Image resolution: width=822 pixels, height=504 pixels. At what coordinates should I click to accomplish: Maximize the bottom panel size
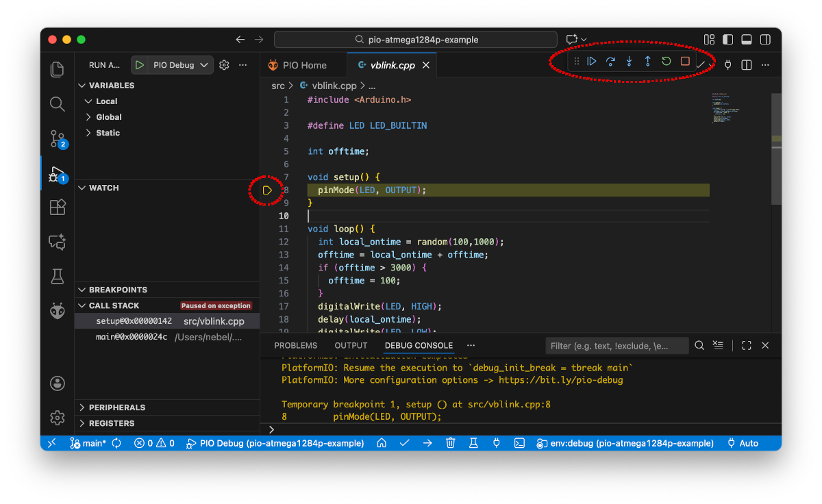[x=747, y=345]
